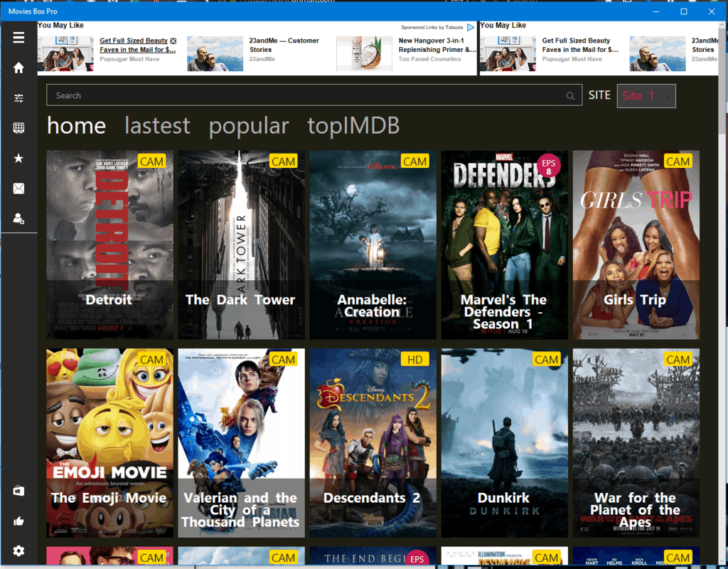Click the EPS 8 badge on Defenders

click(x=548, y=166)
